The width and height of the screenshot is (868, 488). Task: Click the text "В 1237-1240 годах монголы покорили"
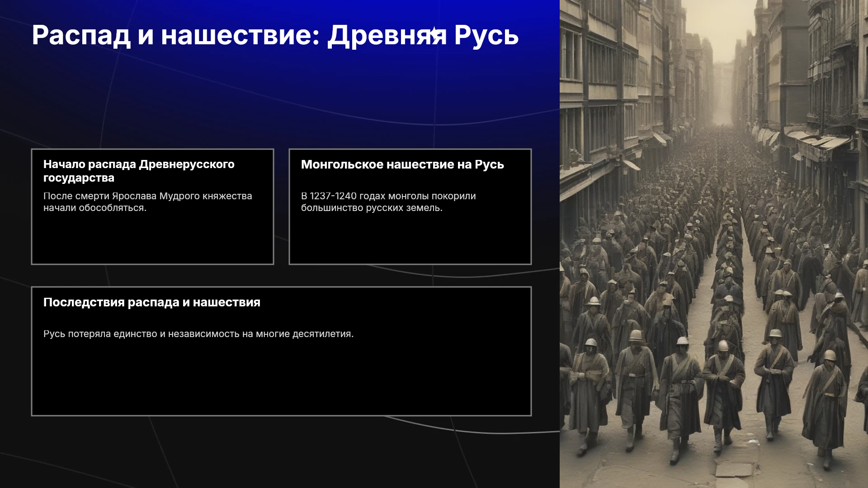pyautogui.click(x=388, y=196)
